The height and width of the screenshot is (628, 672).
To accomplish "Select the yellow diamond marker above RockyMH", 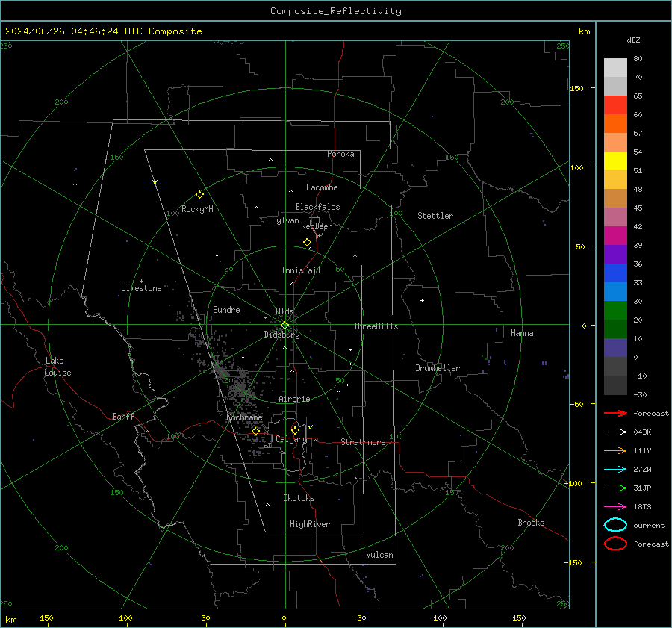I will click(199, 195).
